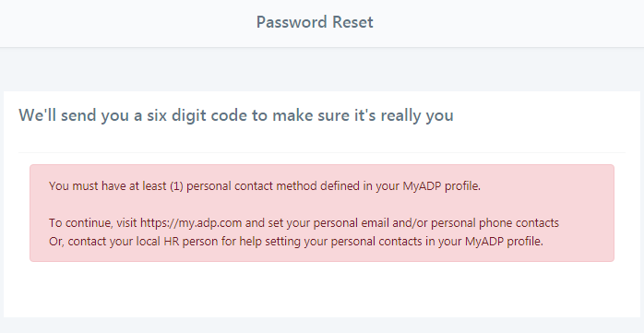Click empty white card area below alert

tap(322, 290)
